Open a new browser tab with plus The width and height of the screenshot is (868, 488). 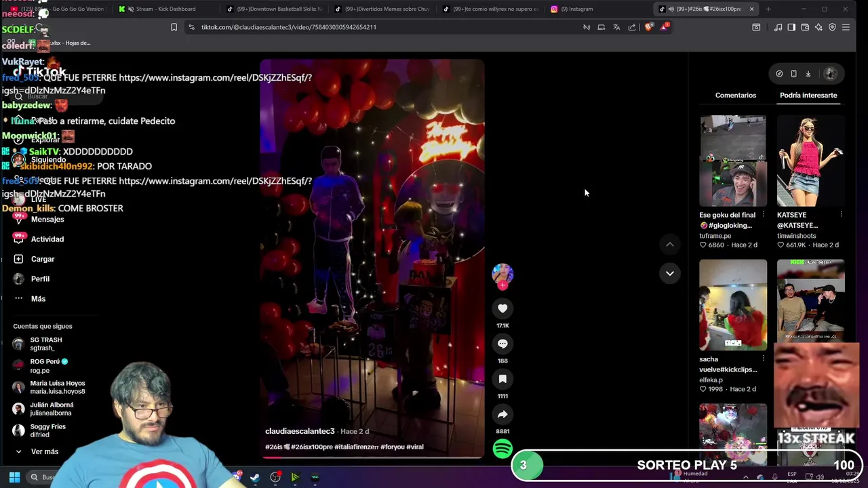[x=768, y=9]
